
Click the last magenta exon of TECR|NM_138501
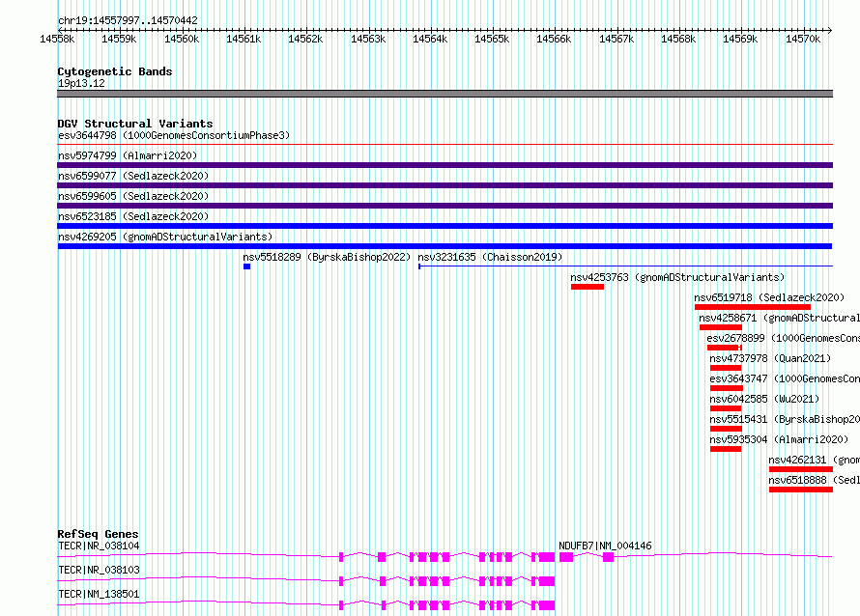tap(547, 605)
